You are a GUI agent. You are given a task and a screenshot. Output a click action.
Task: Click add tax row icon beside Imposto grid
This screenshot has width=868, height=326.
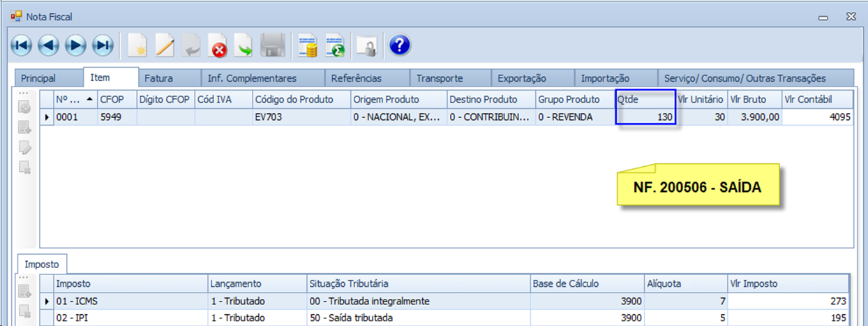[24, 291]
